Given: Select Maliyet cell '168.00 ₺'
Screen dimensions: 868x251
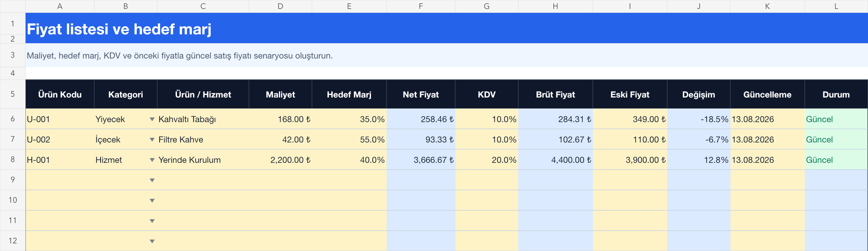Looking at the screenshot, I should (x=280, y=119).
